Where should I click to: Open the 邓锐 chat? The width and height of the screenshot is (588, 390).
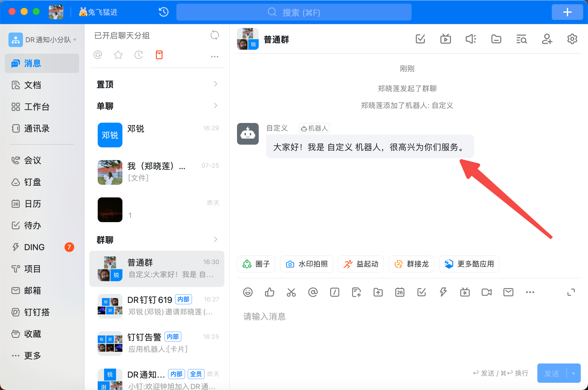click(157, 135)
